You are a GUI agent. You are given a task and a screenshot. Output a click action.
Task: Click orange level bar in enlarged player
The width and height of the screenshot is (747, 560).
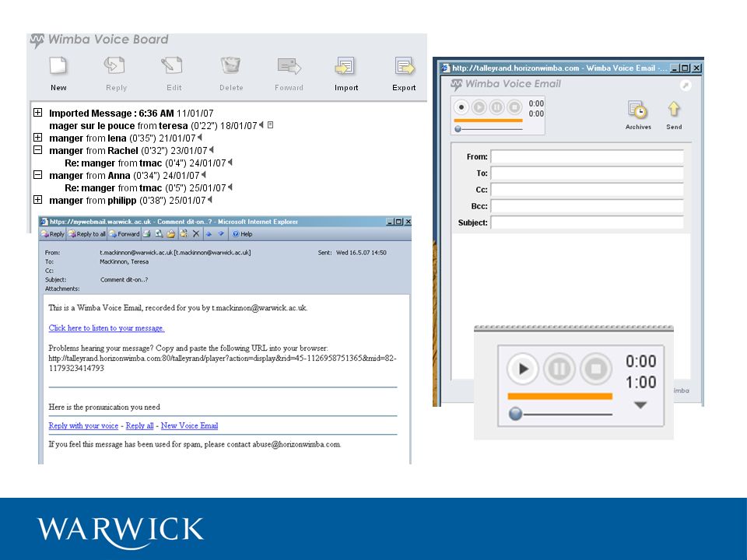(x=559, y=396)
